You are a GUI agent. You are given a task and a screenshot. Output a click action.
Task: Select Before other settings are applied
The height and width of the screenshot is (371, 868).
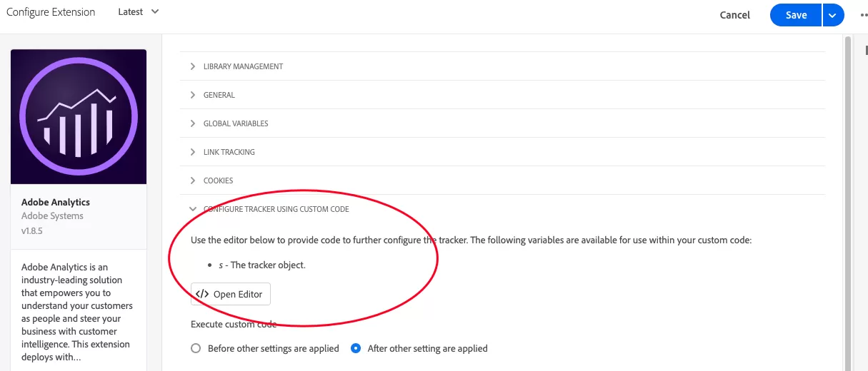pyautogui.click(x=196, y=349)
